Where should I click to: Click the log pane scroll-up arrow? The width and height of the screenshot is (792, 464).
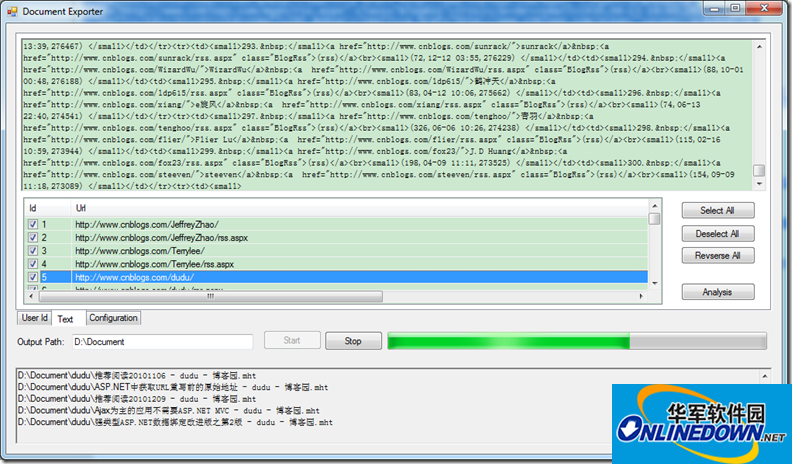coord(765,376)
